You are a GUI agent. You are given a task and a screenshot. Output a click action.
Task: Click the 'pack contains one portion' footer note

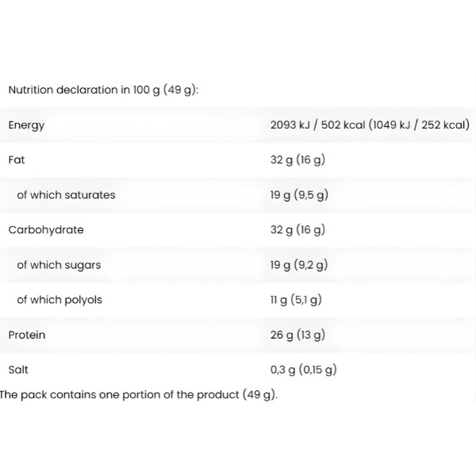139,394
